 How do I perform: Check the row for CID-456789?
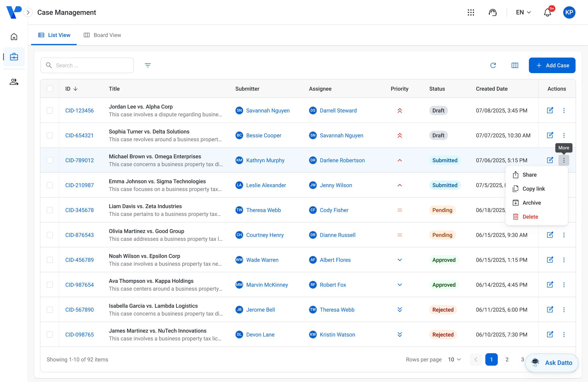click(50, 260)
